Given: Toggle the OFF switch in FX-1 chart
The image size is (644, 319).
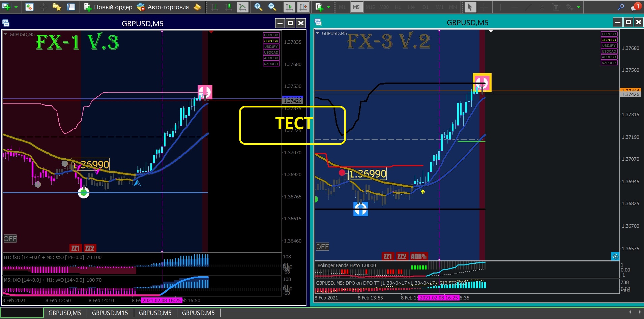Looking at the screenshot, I should click(x=10, y=238).
